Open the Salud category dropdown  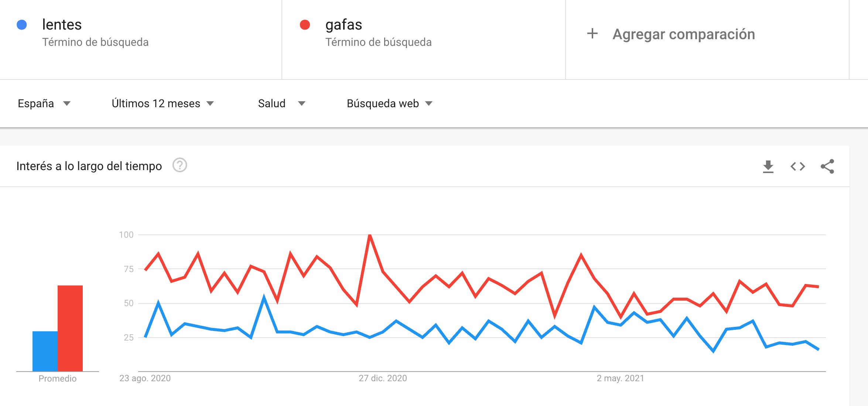(281, 104)
